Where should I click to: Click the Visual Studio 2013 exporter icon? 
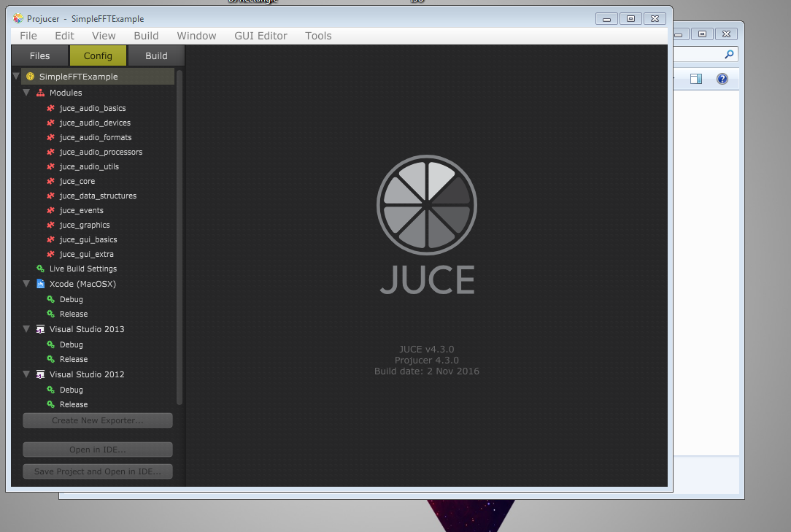click(40, 329)
